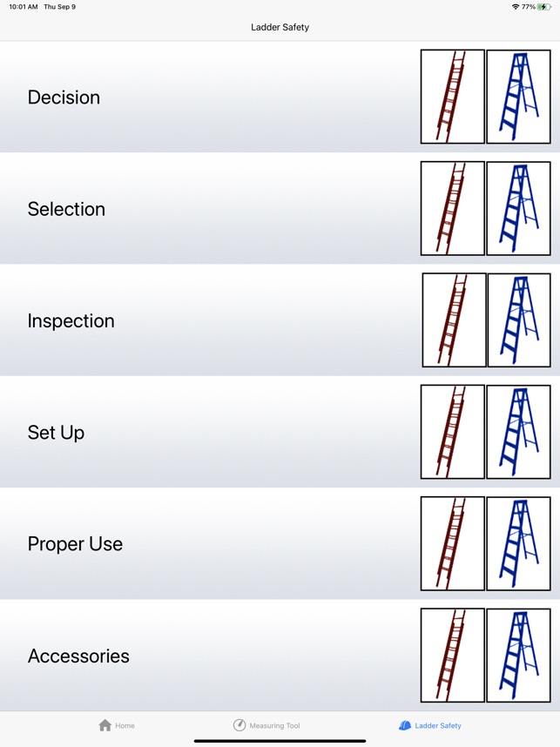Tap the blue step ladder icon beside Decision

tap(519, 96)
